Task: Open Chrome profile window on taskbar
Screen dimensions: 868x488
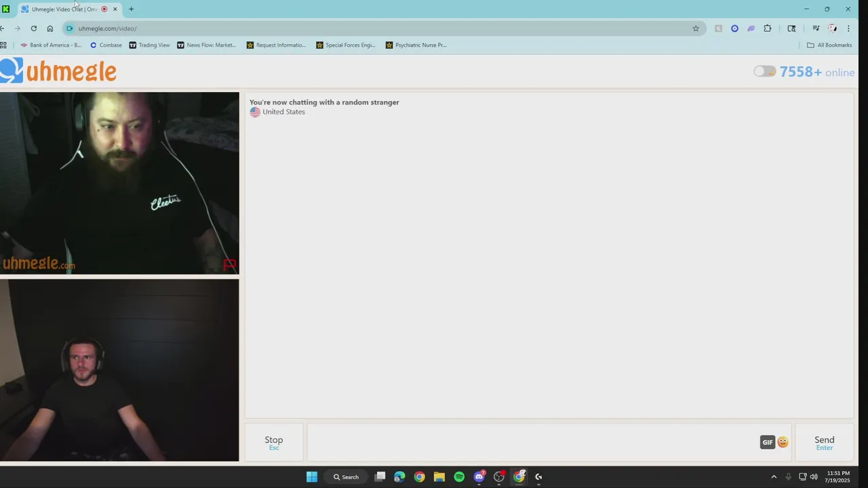Action: tap(519, 477)
